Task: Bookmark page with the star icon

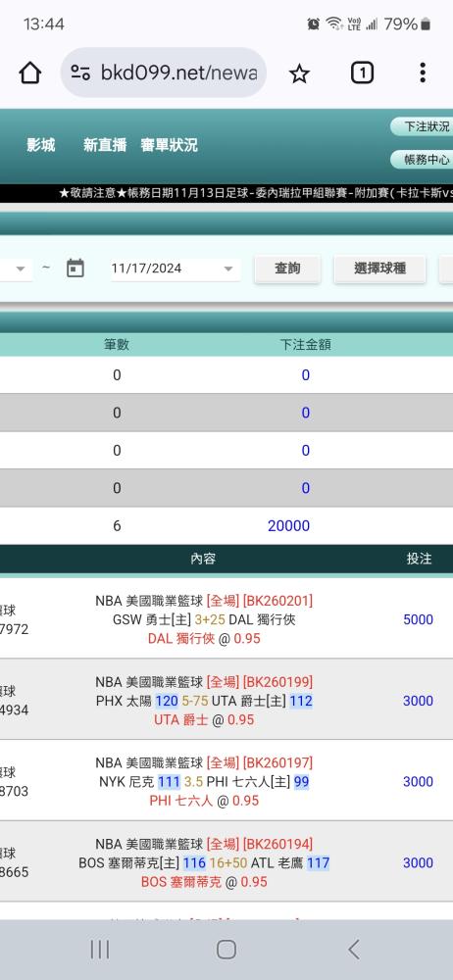Action: pyautogui.click(x=299, y=73)
